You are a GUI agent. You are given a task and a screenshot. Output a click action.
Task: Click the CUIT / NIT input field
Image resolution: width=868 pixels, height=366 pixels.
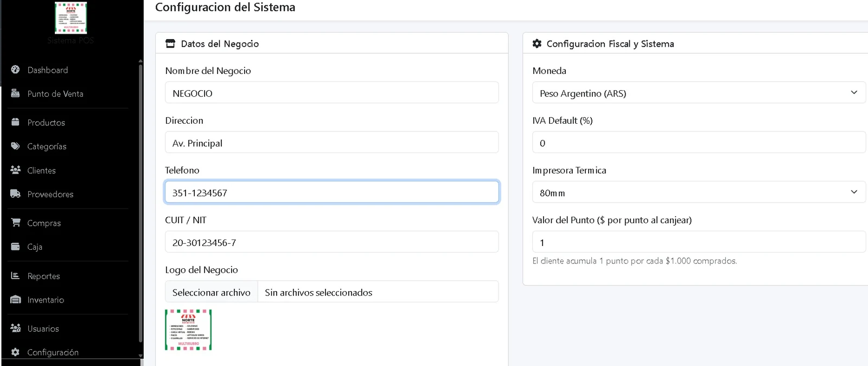click(x=331, y=242)
